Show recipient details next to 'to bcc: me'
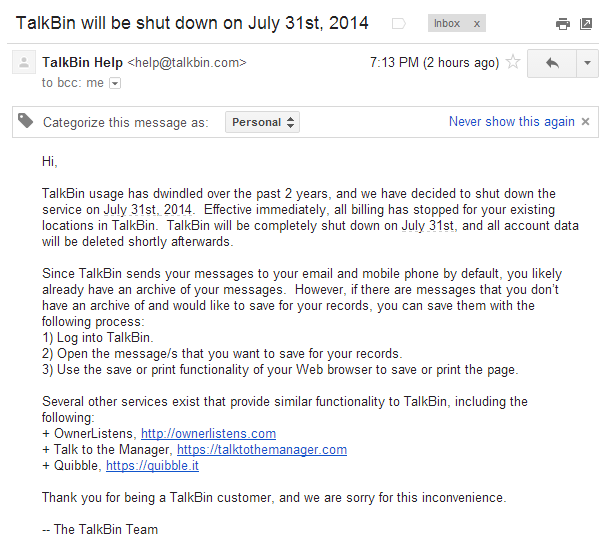Image resolution: width=607 pixels, height=559 pixels. pos(115,83)
